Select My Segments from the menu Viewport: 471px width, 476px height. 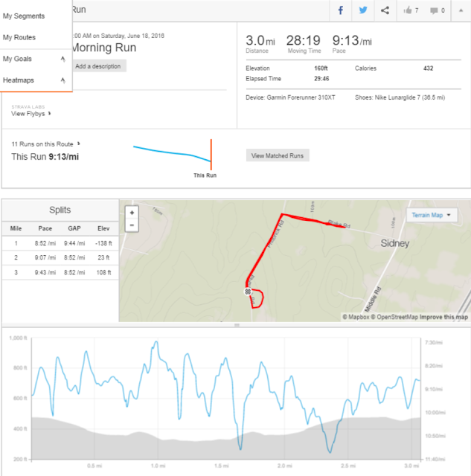click(24, 16)
